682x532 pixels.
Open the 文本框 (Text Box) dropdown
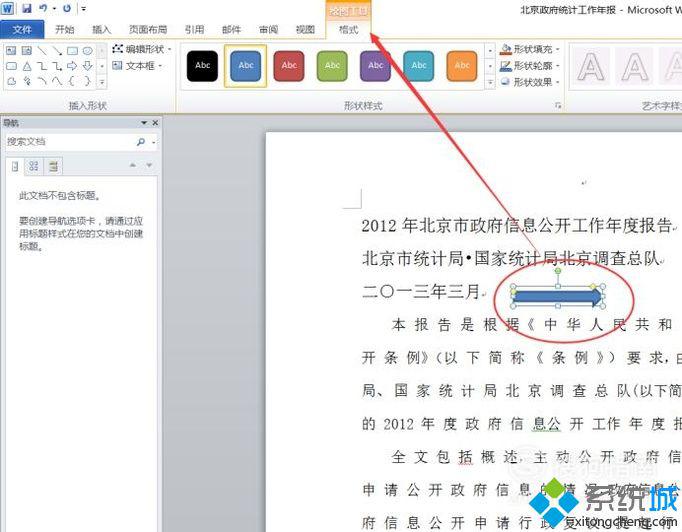tap(137, 66)
